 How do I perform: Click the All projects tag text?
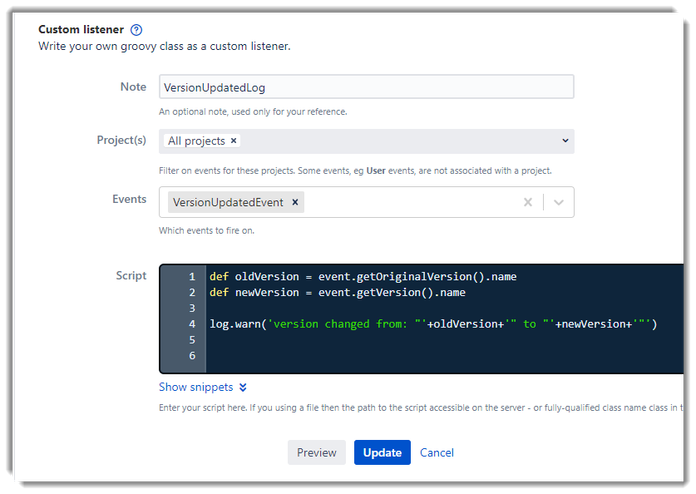pos(196,141)
